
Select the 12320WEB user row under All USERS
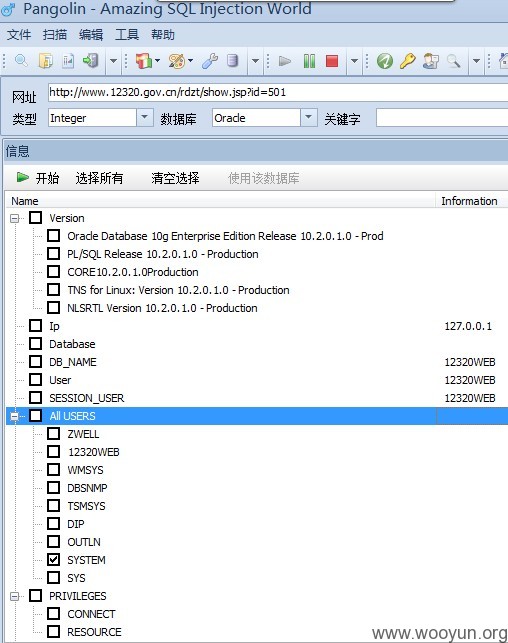pos(93,452)
